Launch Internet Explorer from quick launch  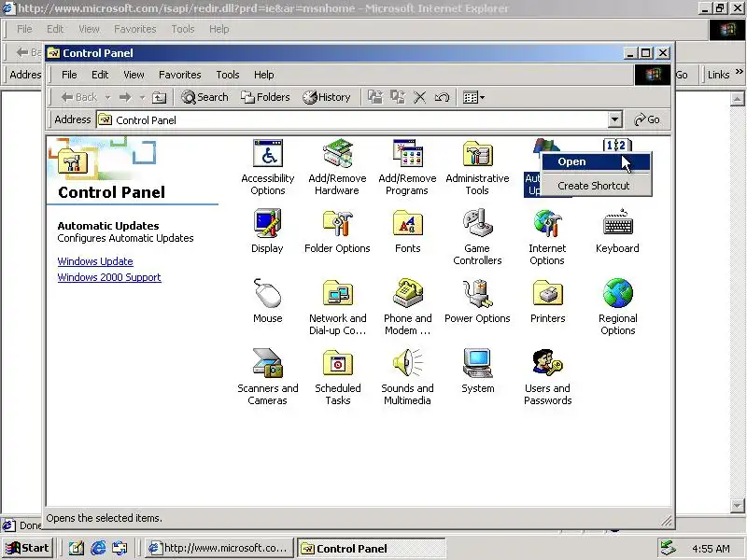98,548
